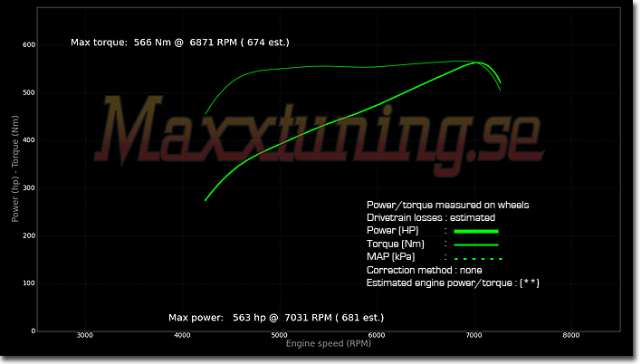Select the 'Max torque: 566 Nm @ 6871 RPM' text
The height and width of the screenshot is (364, 641).
154,43
